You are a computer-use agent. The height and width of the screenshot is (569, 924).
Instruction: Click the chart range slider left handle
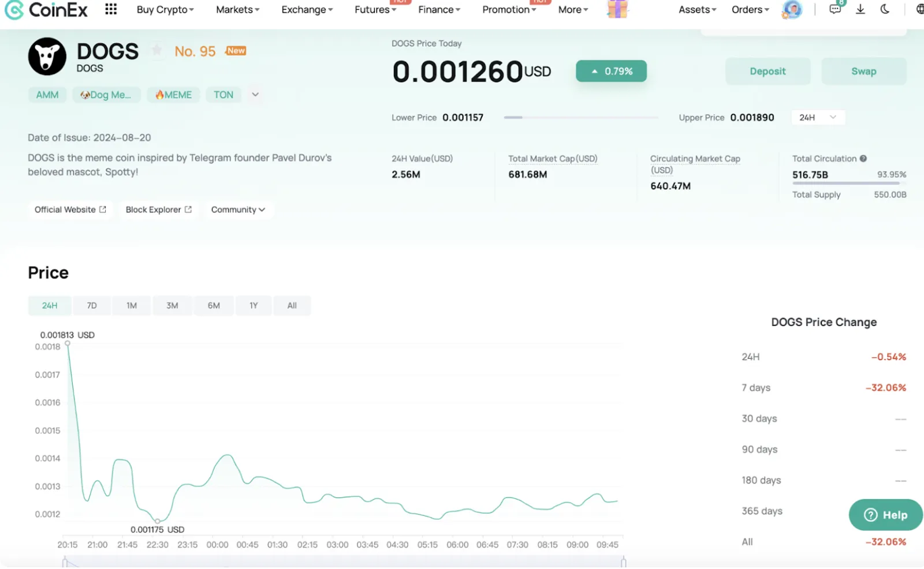65,562
